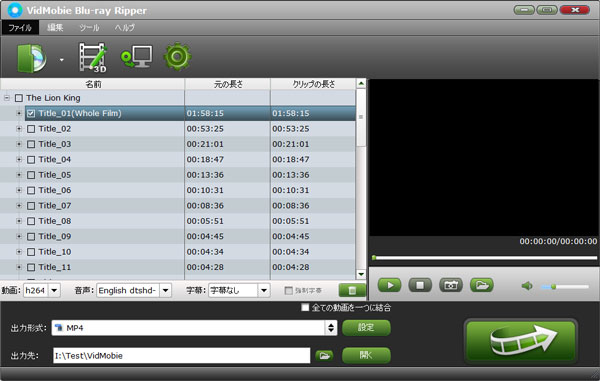Open the h264 video dropdown
Viewport: 600px width, 381px height.
(x=54, y=291)
